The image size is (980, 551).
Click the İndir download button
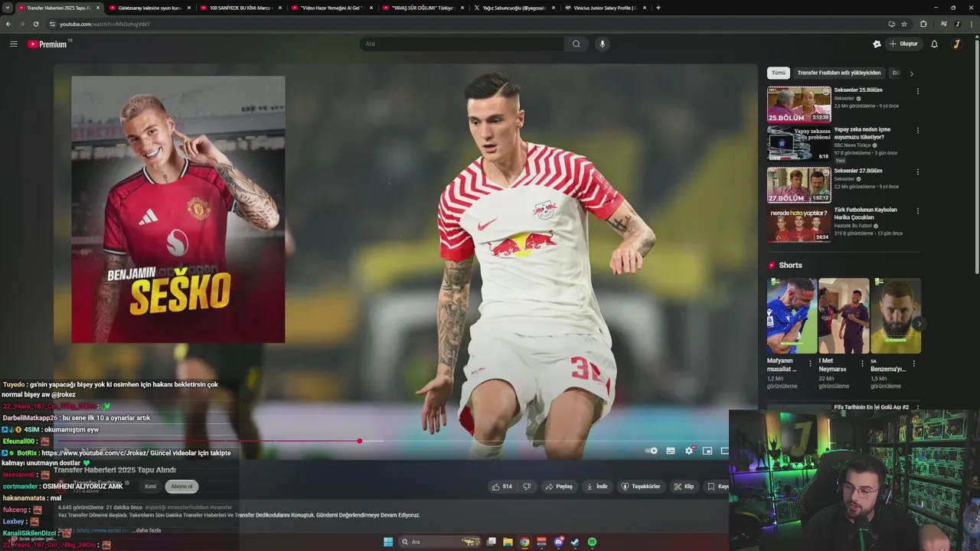[597, 486]
